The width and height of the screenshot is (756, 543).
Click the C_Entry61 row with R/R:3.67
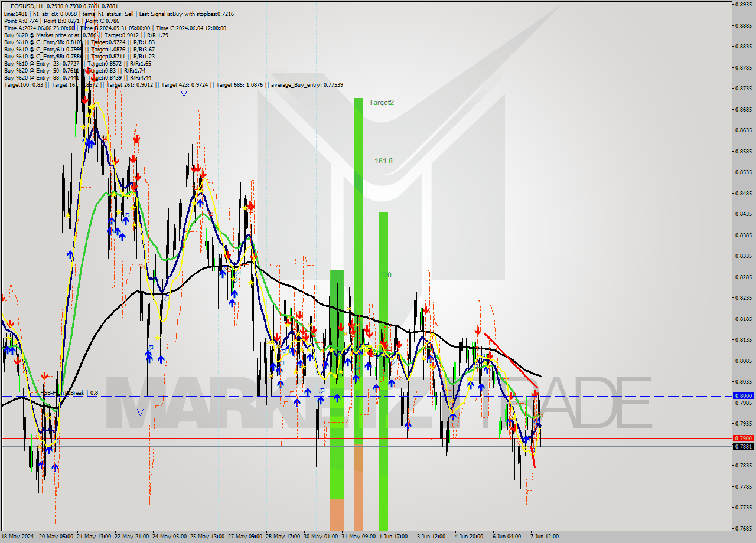point(79,49)
